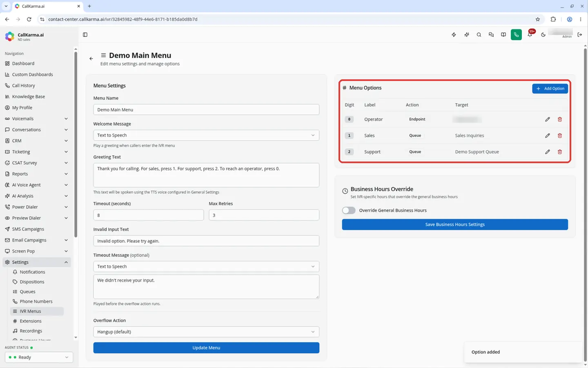Click the logout icon beside Admin
588x368 pixels.
pyautogui.click(x=580, y=35)
